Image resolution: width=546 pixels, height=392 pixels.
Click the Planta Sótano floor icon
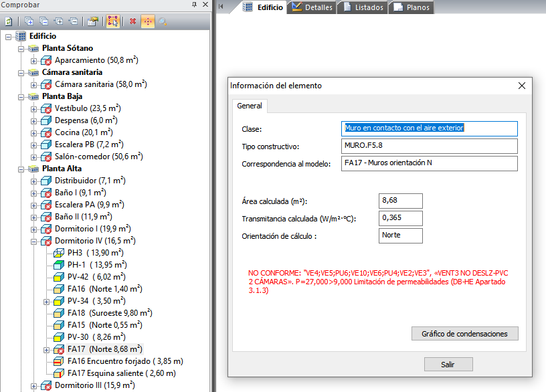(33, 48)
